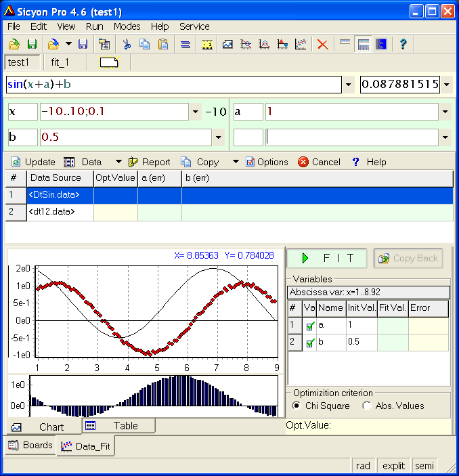Click the green Save icon in toolbar

click(32, 45)
